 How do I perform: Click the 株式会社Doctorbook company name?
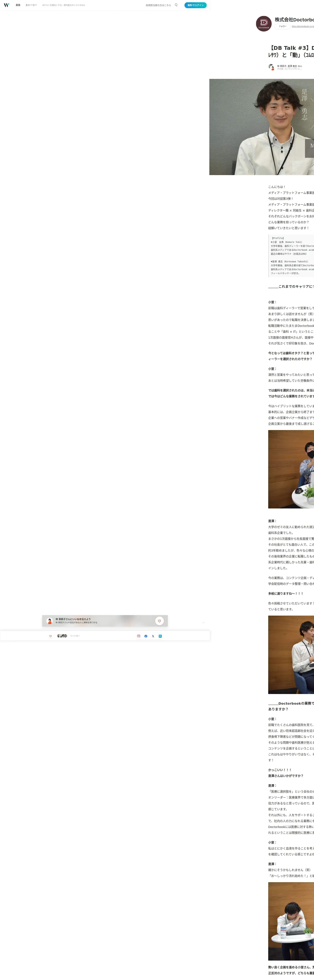tap(294, 20)
